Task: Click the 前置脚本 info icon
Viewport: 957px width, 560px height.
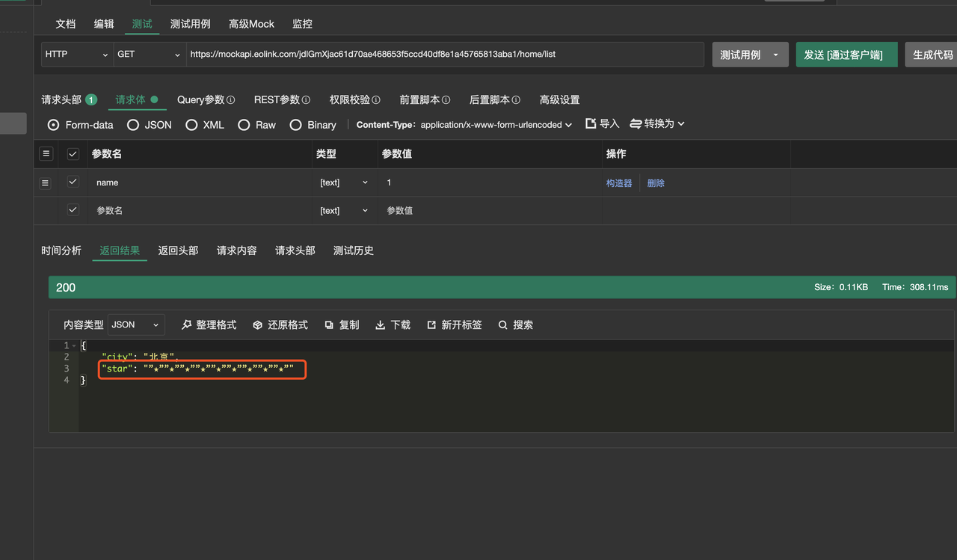Action: pyautogui.click(x=446, y=100)
